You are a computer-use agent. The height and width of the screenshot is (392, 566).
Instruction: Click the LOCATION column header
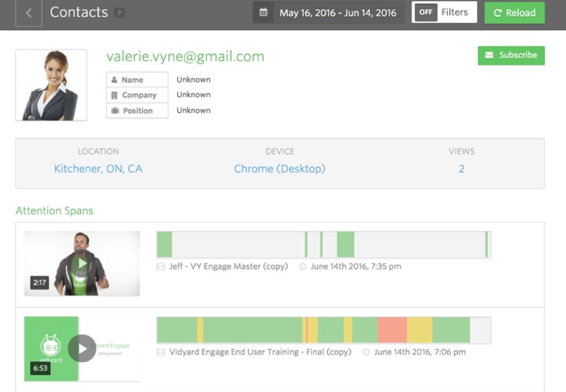98,151
